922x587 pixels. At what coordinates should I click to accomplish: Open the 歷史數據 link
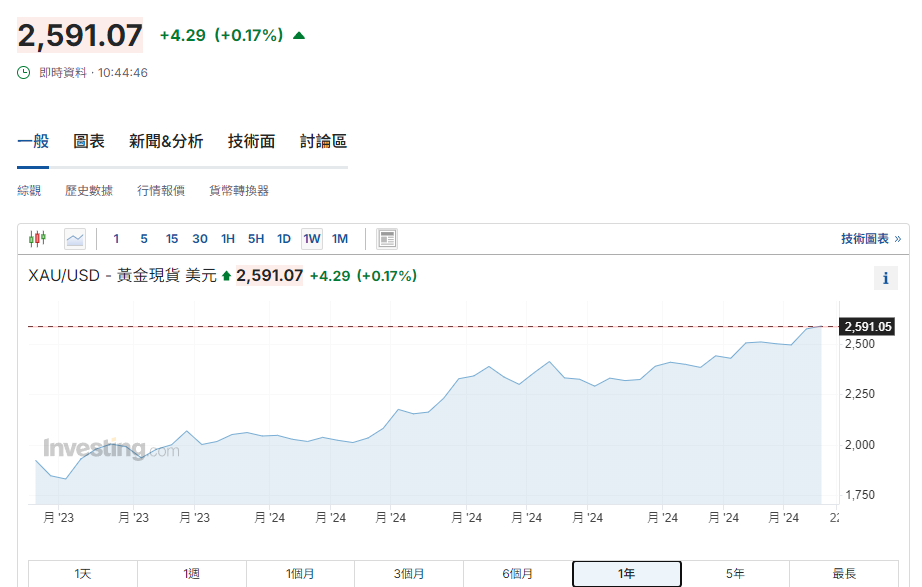[x=89, y=190]
